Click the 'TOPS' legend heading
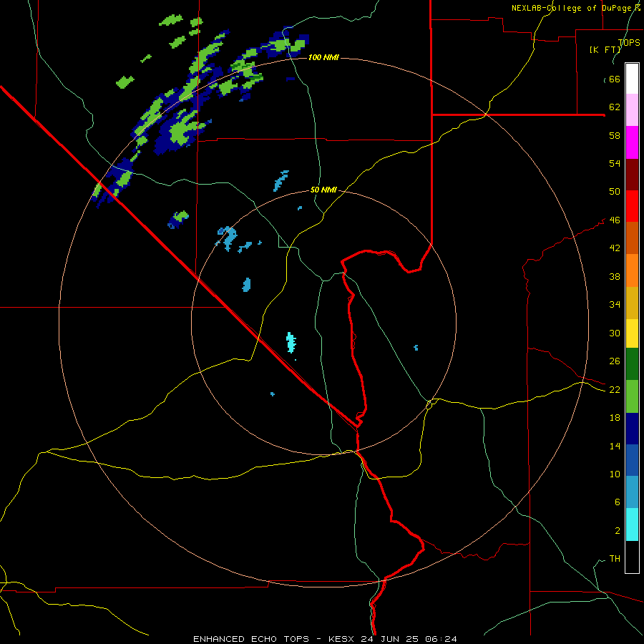Image resolution: width=644 pixels, height=644 pixels. (629, 43)
